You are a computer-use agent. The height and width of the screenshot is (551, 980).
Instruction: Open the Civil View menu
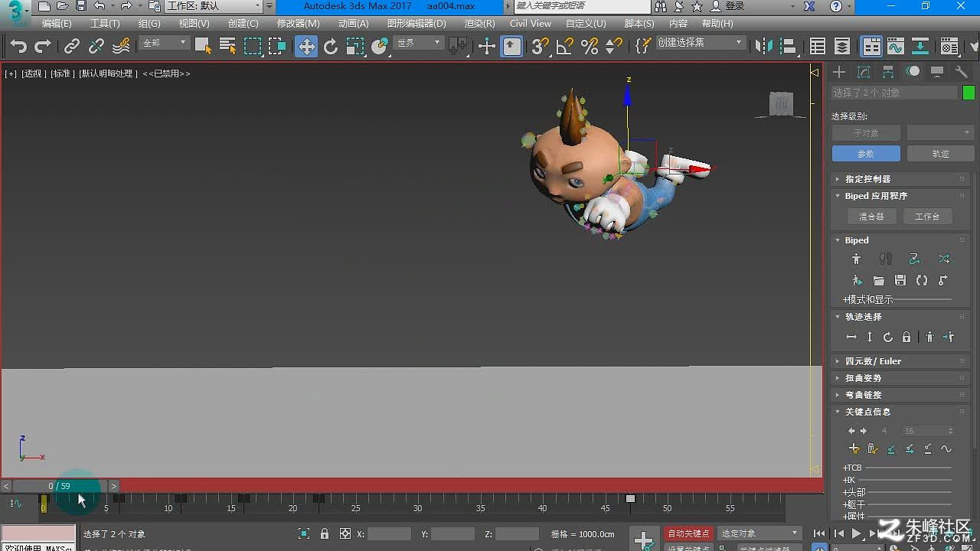click(531, 24)
